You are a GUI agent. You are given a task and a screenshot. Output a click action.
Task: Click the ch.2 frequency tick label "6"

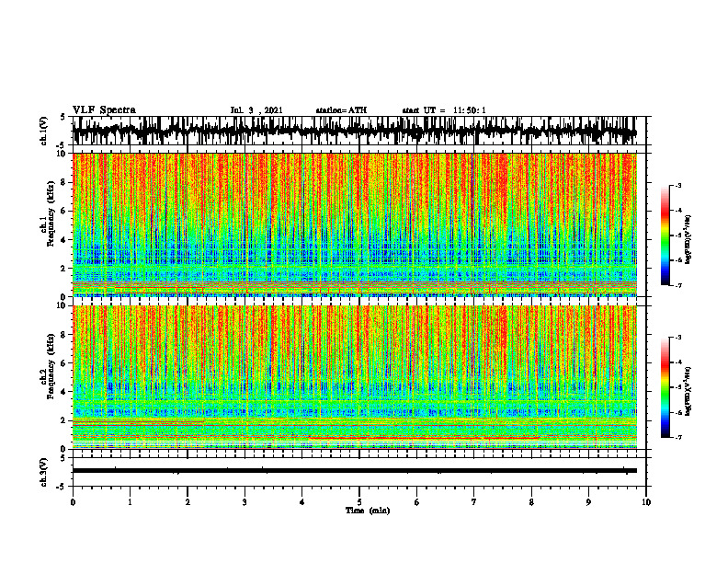pyautogui.click(x=64, y=363)
